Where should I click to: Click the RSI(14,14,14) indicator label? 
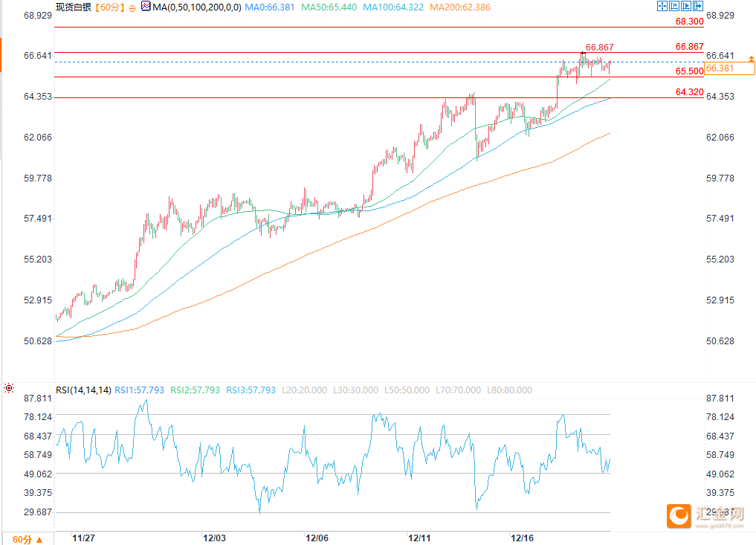(x=83, y=390)
